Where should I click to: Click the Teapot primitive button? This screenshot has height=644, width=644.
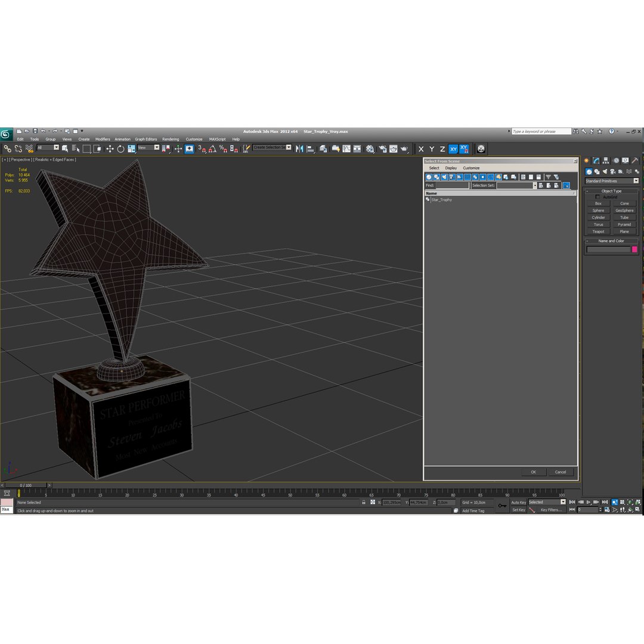598,231
